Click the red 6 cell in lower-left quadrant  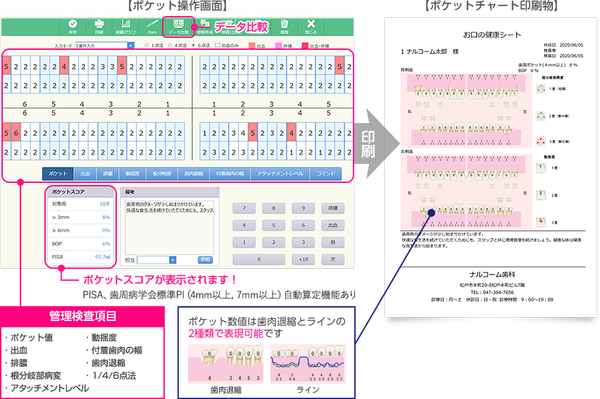(x=16, y=132)
